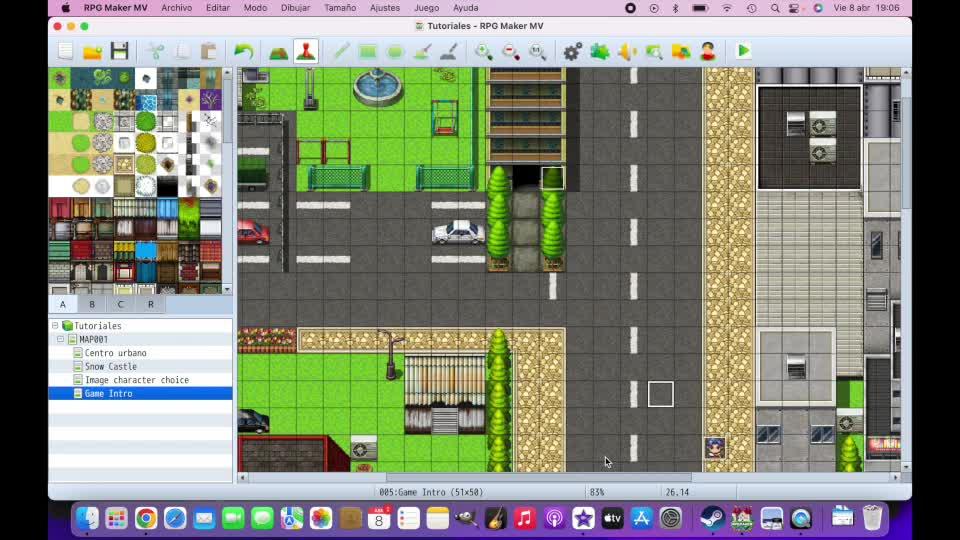This screenshot has width=960, height=540.
Task: Click the Copy icon in the toolbar
Action: 182,51
